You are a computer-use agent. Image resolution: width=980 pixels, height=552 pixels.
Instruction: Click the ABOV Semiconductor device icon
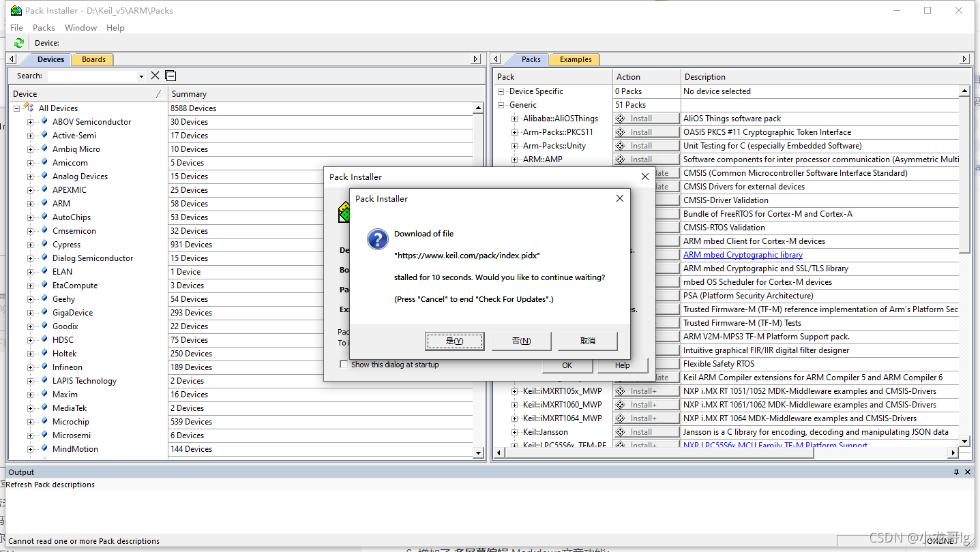45,121
